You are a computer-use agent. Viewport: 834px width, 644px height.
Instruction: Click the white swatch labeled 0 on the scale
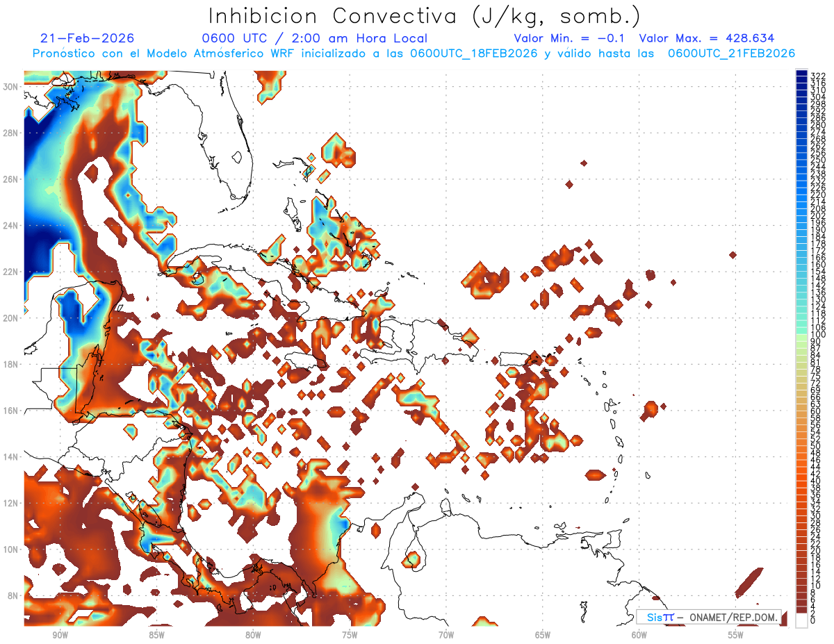click(802, 620)
